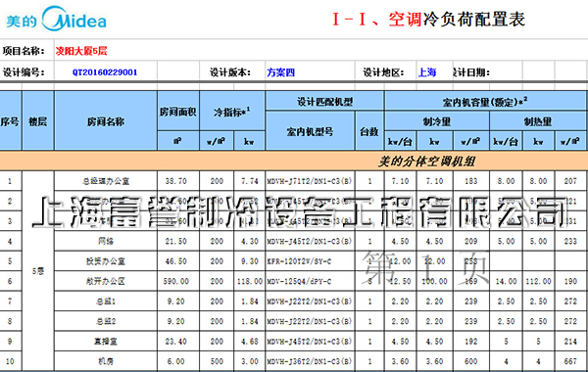Select the load value 7.74
This screenshot has width=588, height=372.
point(250,181)
